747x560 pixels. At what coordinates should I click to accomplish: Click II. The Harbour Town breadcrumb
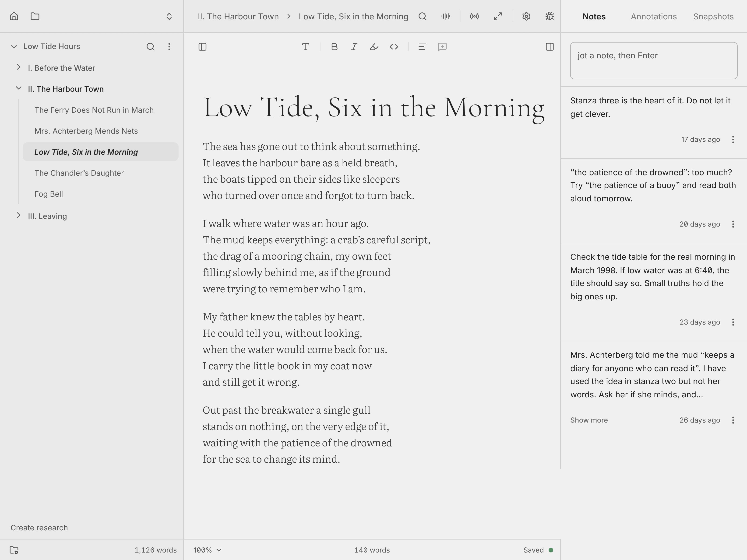pos(238,17)
